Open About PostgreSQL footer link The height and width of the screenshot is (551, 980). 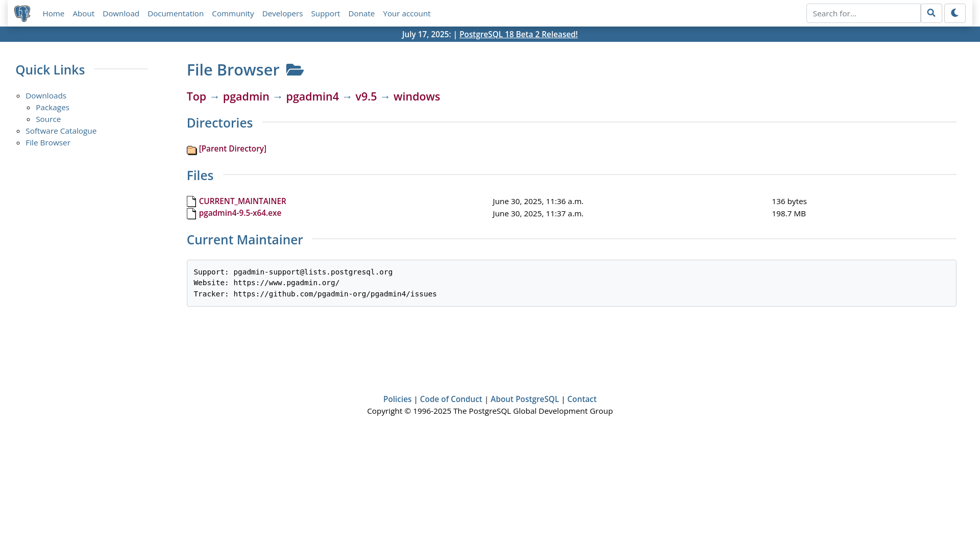[x=525, y=399]
